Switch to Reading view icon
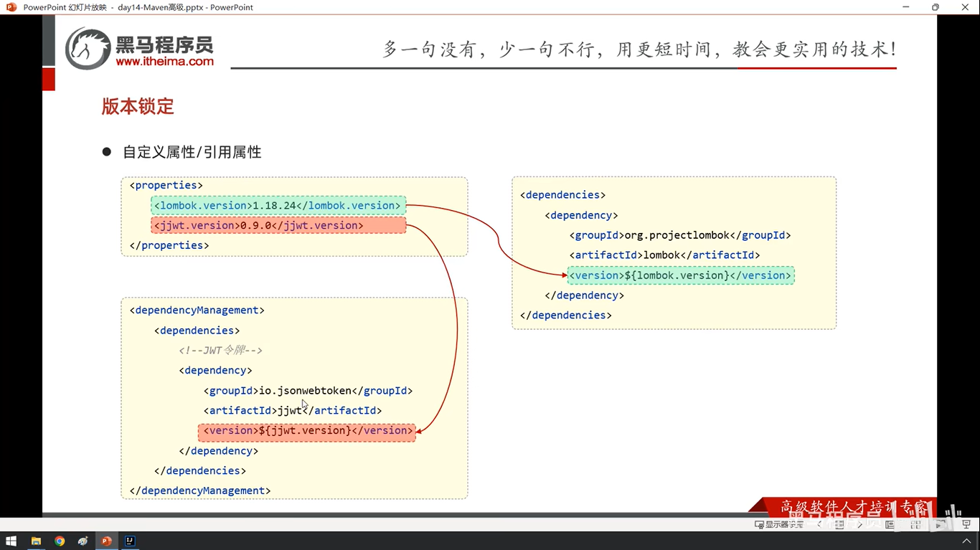 coord(941,524)
